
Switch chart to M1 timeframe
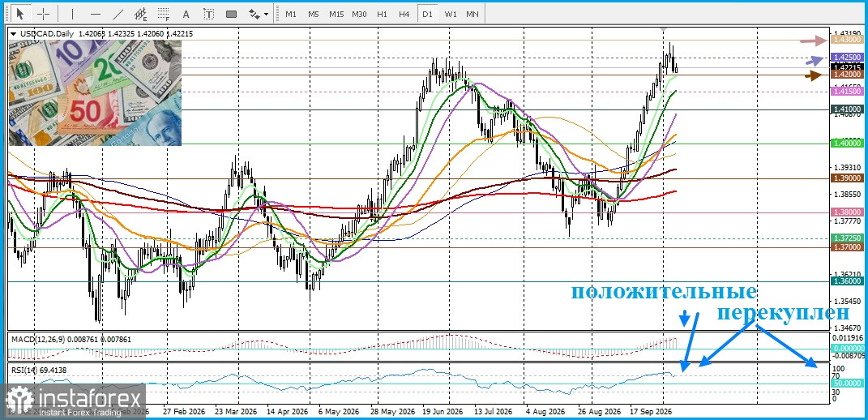[x=291, y=14]
